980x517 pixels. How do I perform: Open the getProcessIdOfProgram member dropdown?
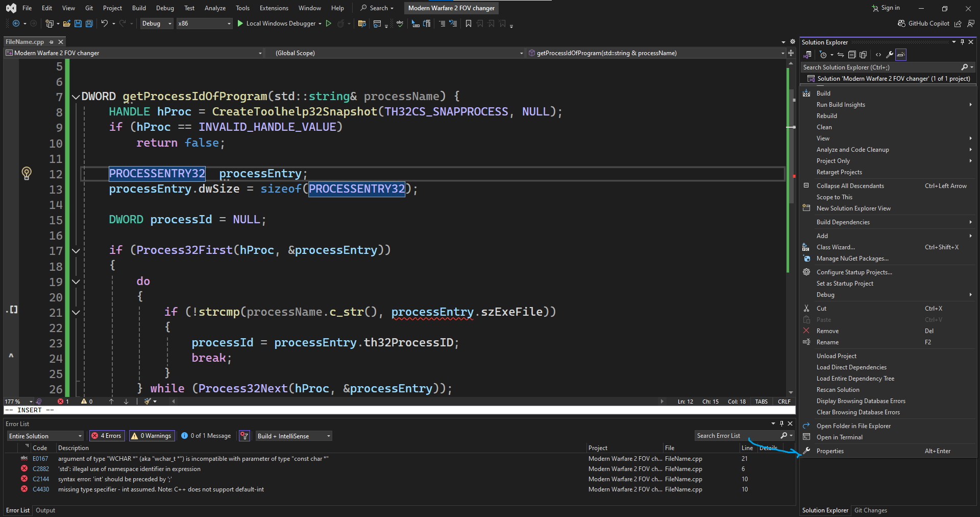656,53
